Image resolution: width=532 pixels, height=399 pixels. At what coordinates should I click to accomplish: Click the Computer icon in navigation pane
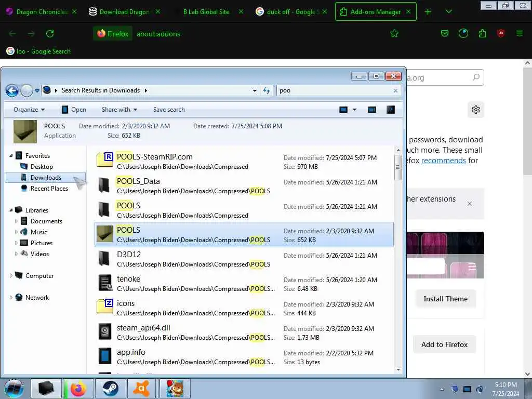[19, 275]
